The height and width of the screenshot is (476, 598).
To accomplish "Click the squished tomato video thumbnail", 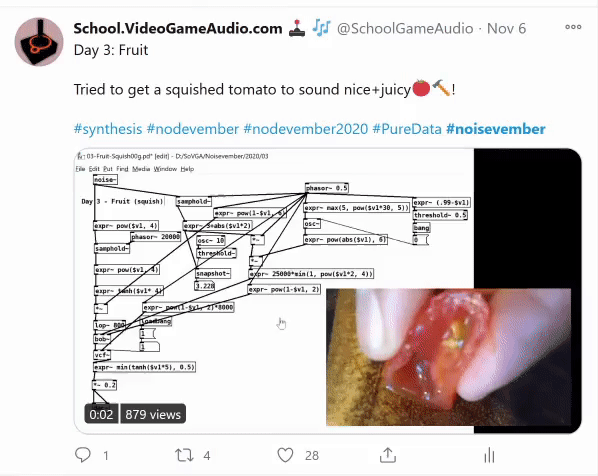I will (448, 357).
